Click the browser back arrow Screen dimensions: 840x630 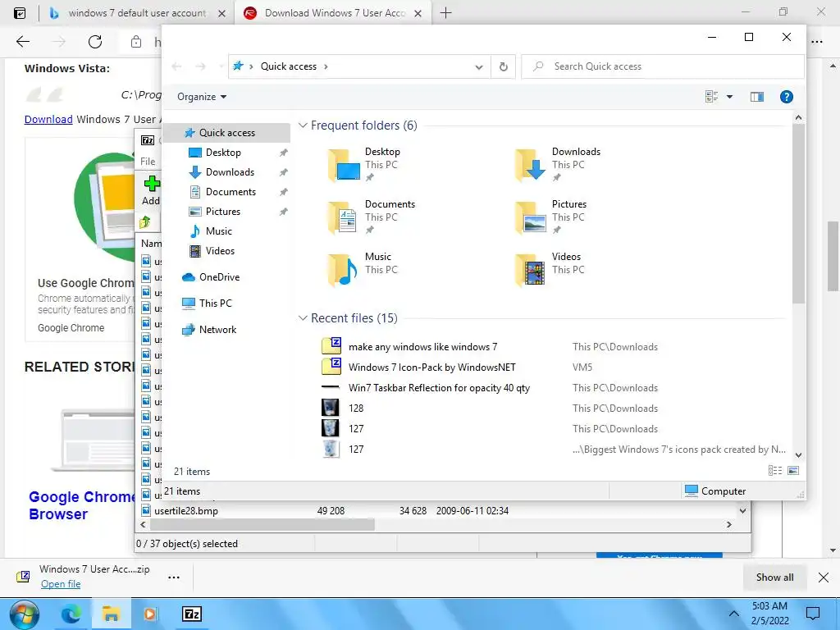coord(22,42)
